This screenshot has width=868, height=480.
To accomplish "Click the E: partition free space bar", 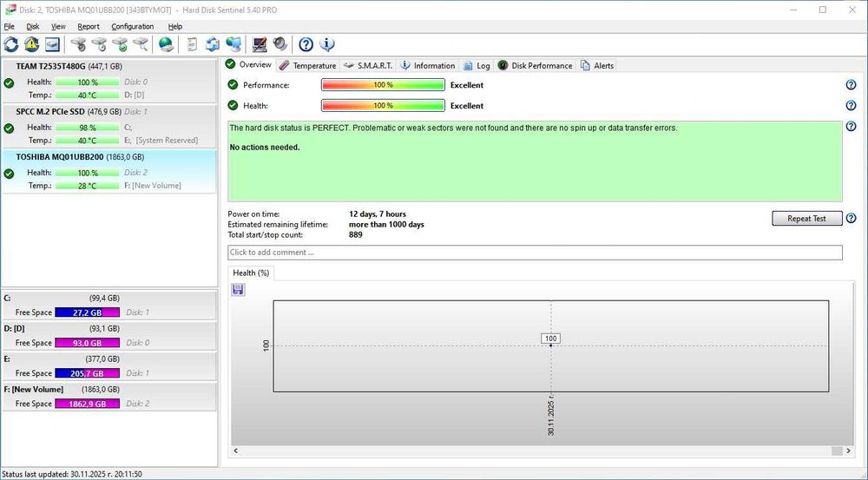I will (x=88, y=373).
